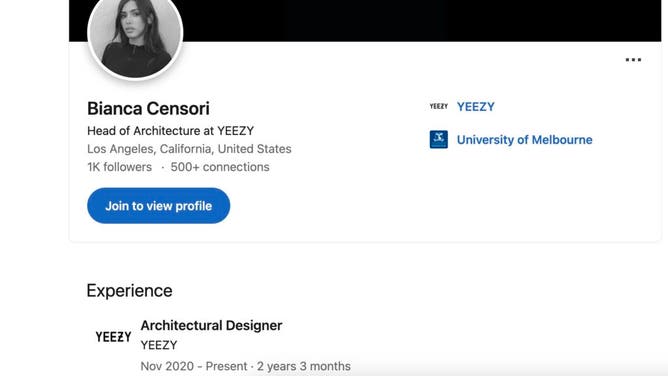
Task: Click the Join to view profile button
Action: 158,206
